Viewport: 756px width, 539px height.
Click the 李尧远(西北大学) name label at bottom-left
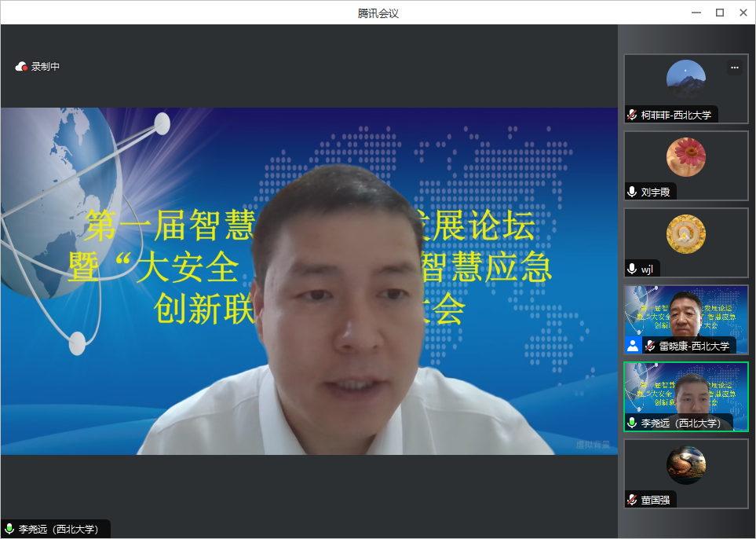[60, 530]
